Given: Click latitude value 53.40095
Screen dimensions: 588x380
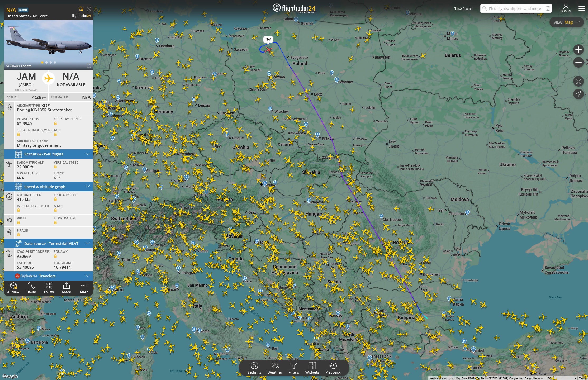Looking at the screenshot, I should tap(25, 267).
